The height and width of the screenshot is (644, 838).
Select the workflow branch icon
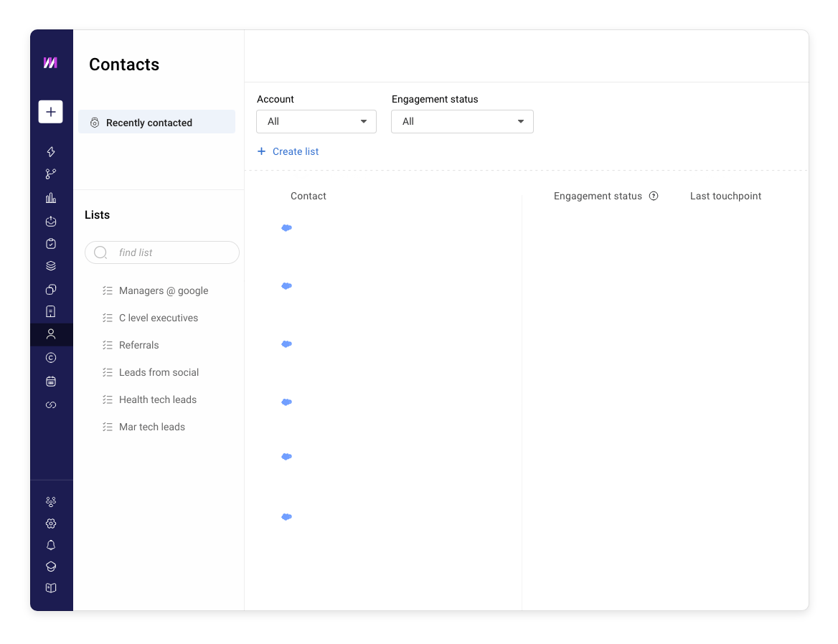click(51, 174)
